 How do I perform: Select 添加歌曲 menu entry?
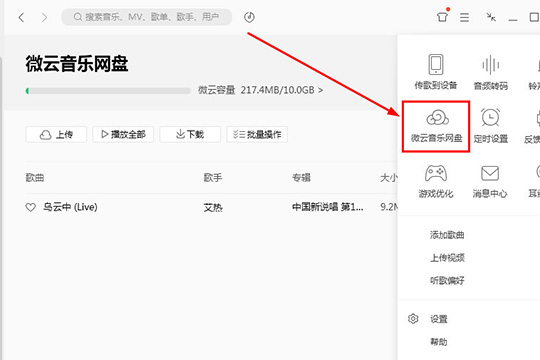coord(447,235)
